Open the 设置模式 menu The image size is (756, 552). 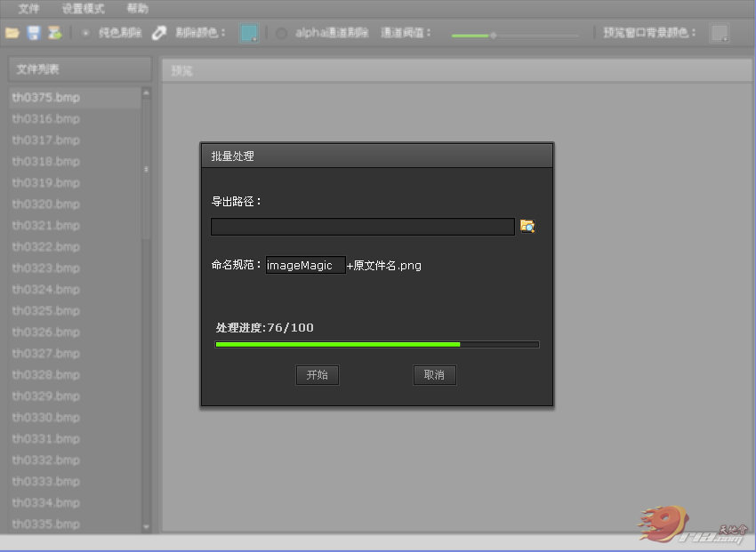(83, 9)
